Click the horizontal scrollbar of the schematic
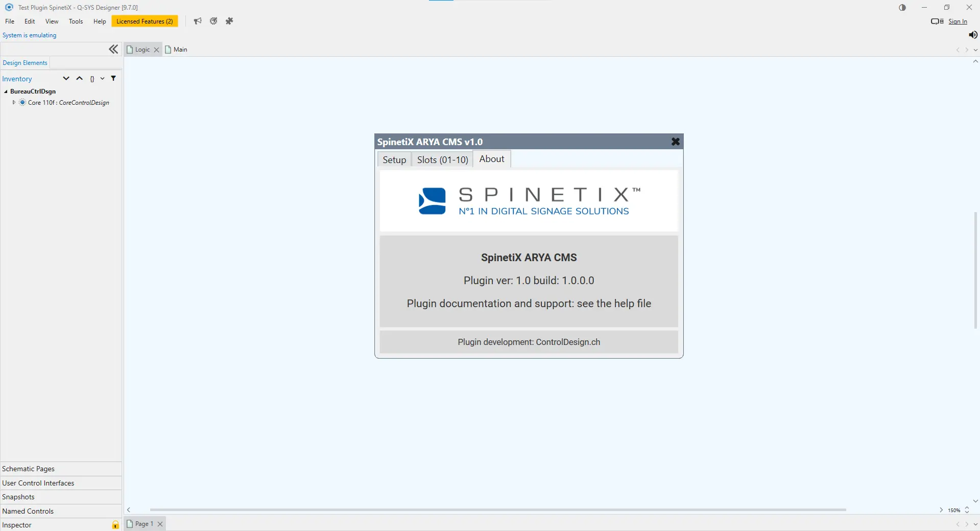Viewport: 980px width, 531px height. [498, 510]
